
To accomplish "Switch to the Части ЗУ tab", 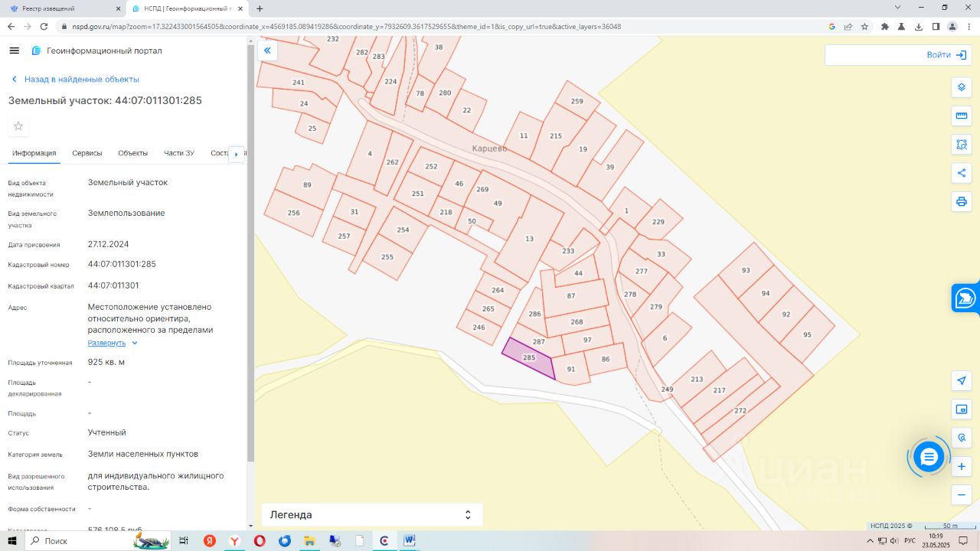I will pyautogui.click(x=179, y=153).
